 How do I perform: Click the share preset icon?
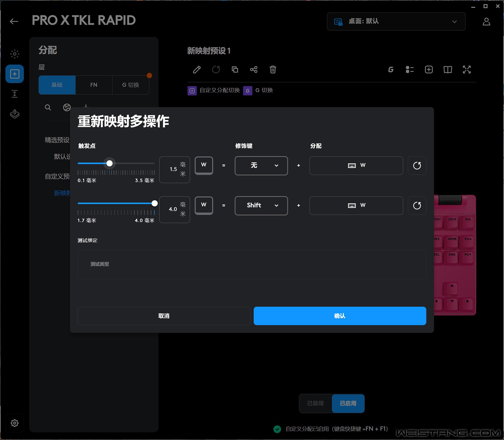(x=254, y=70)
